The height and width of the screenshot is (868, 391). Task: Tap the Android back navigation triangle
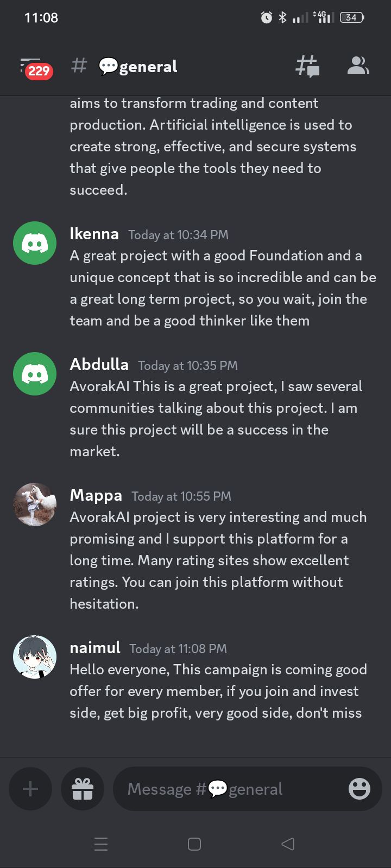(x=288, y=844)
